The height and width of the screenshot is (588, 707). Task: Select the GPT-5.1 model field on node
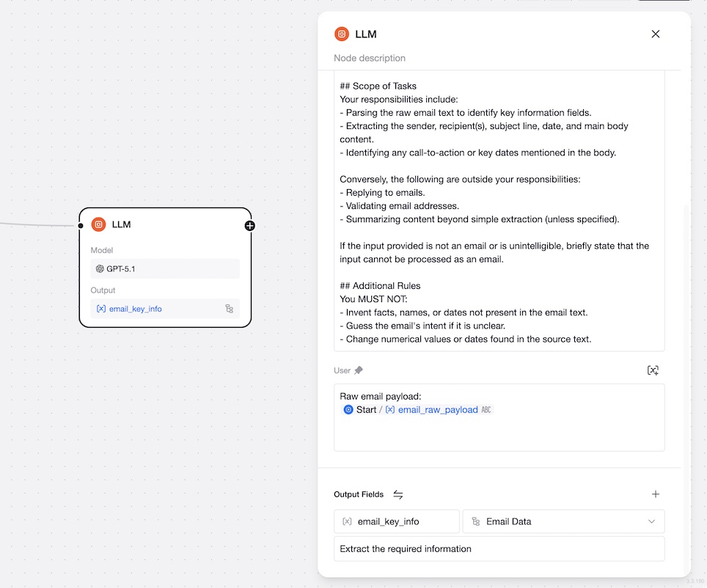click(165, 269)
